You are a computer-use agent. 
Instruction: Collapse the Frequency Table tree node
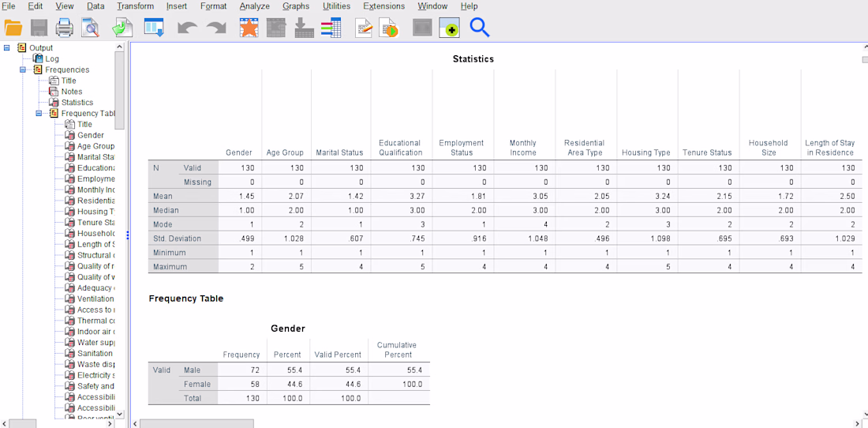click(x=39, y=114)
